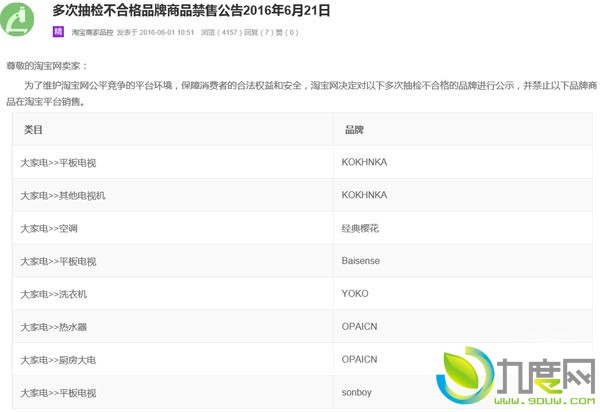This screenshot has width=600, height=412.
Task: Click the post date 2016-06-01 10:51
Action: click(167, 32)
